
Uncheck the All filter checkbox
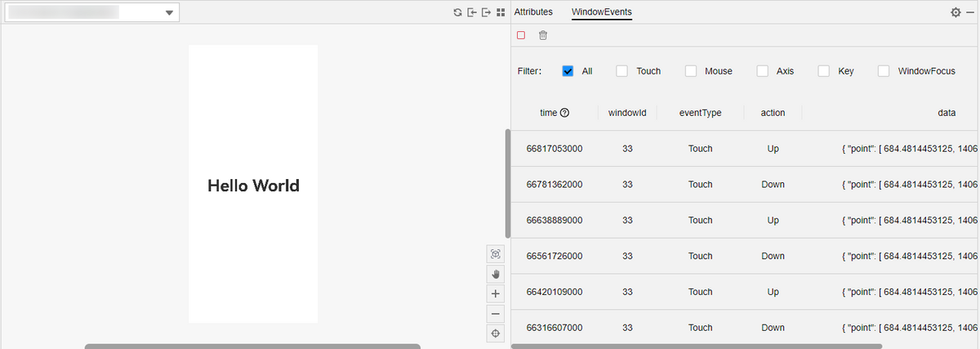point(568,71)
